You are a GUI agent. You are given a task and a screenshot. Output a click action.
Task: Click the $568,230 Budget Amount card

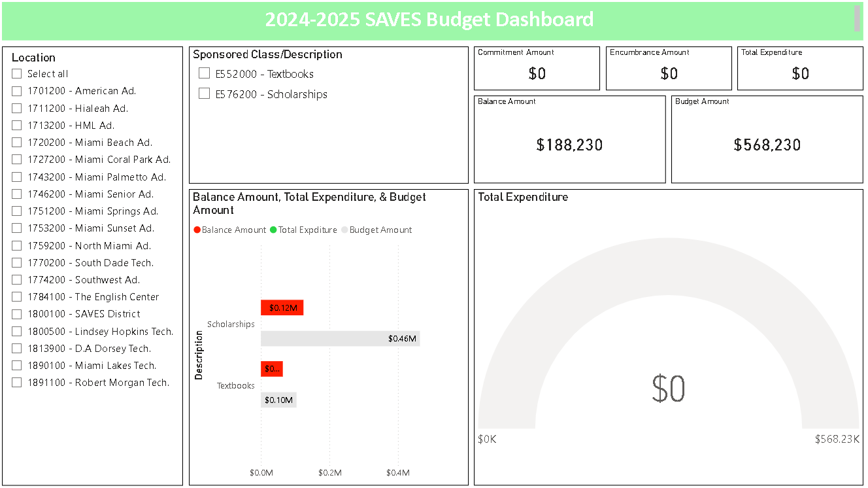coord(767,139)
